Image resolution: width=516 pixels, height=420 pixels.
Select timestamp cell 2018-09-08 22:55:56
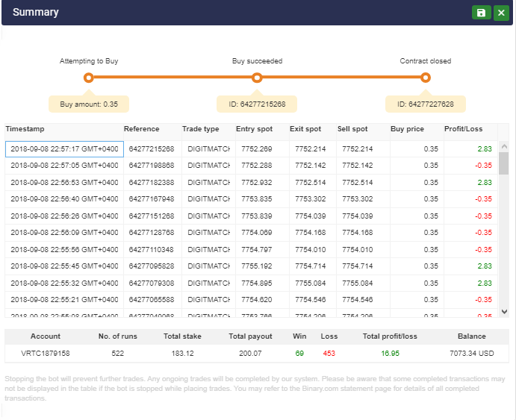64,250
